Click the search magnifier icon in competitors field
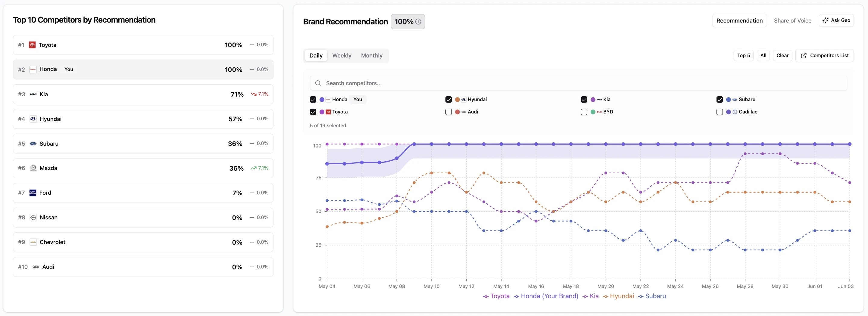Screen dimensions: 868x316 (318, 83)
